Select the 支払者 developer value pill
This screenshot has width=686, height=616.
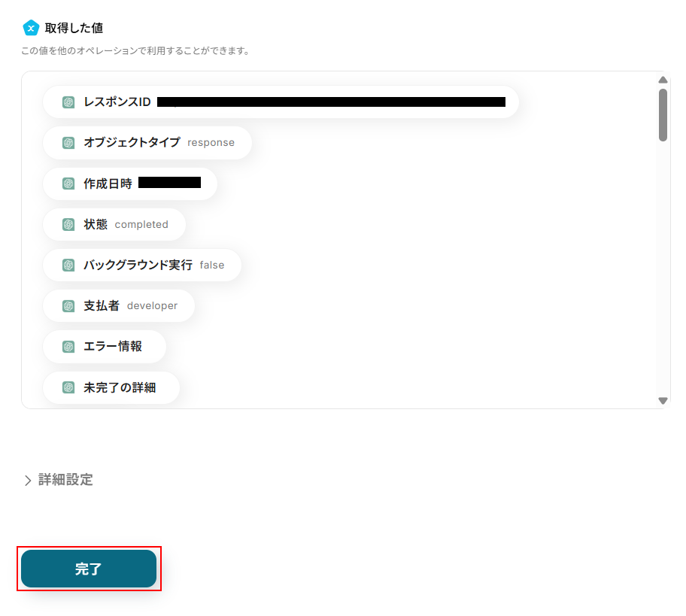click(x=119, y=306)
